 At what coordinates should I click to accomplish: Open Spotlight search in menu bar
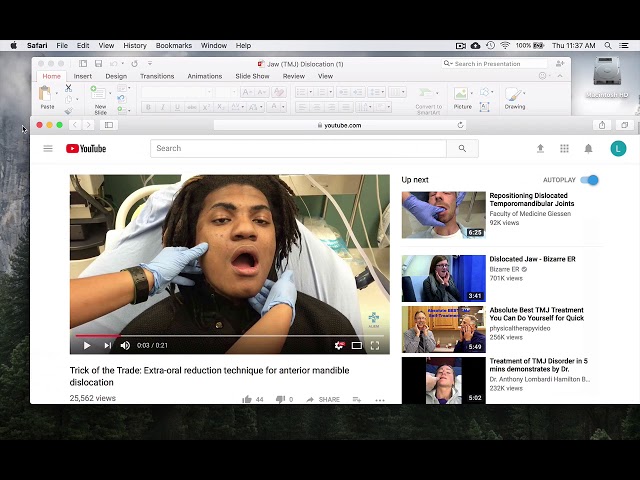click(608, 46)
